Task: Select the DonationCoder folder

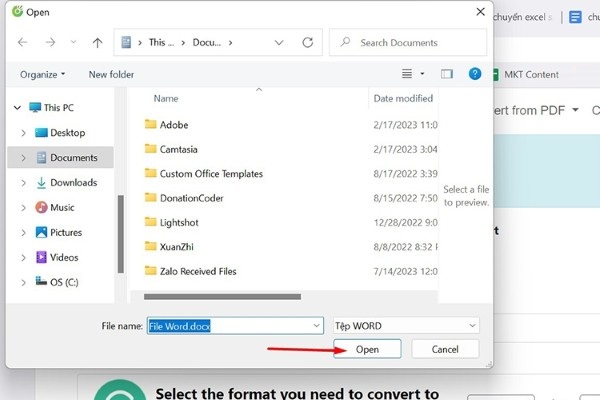Action: (184, 198)
